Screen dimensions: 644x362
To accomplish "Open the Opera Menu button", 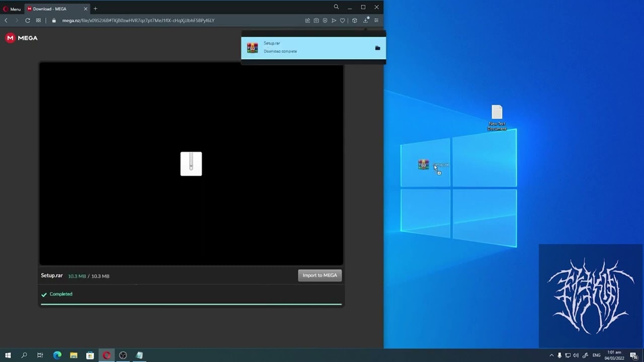I will coord(12,9).
